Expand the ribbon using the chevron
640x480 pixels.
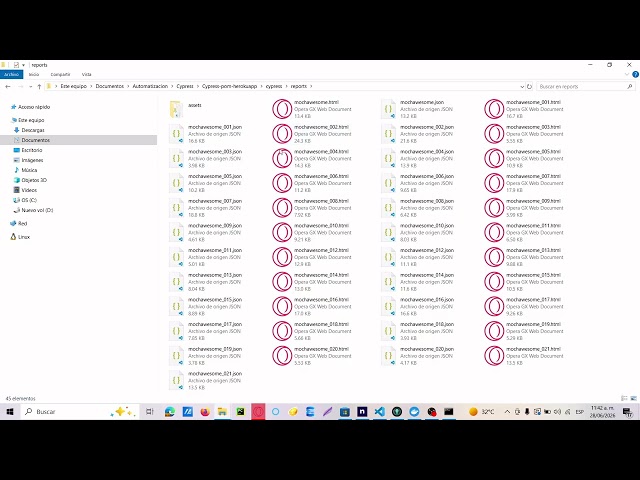point(627,74)
